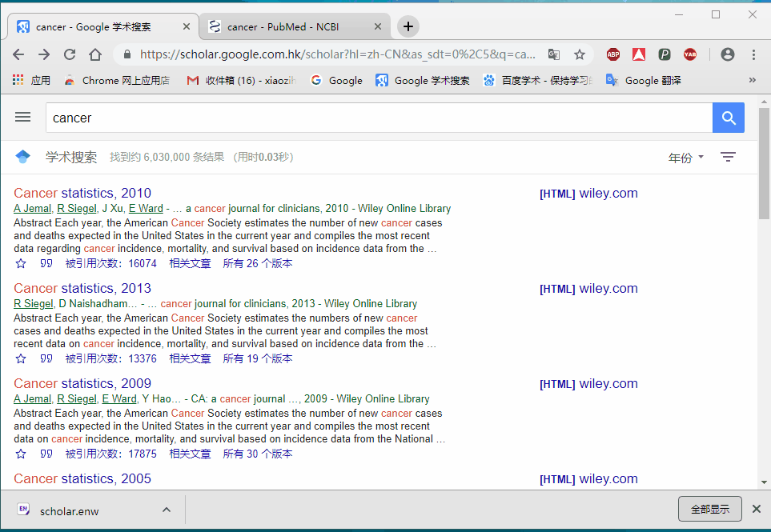Open the filter options icon beside 年份
The image size is (771, 532).
coord(728,157)
